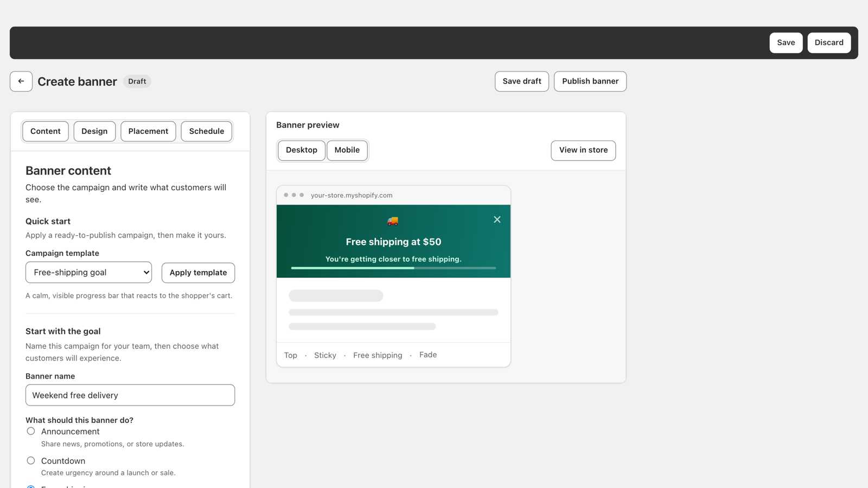Click the delivery truck emoji in banner preview
The height and width of the screenshot is (488, 868).
(393, 221)
